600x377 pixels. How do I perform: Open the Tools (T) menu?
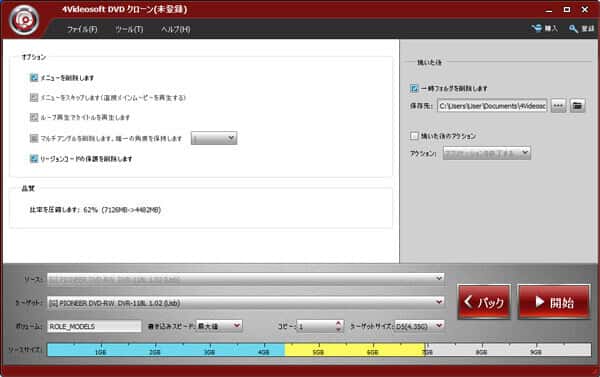(x=129, y=29)
